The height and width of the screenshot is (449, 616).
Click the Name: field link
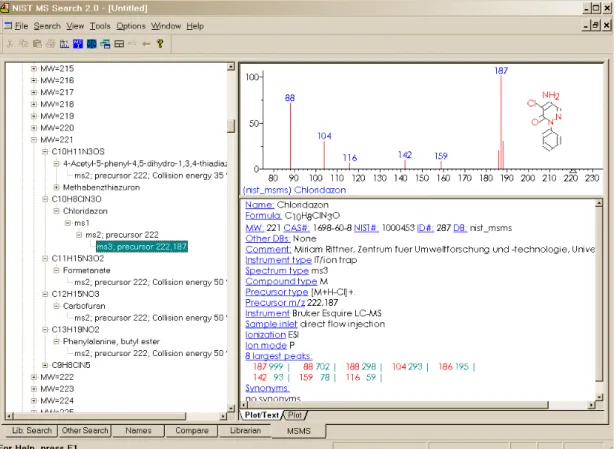coord(259,205)
